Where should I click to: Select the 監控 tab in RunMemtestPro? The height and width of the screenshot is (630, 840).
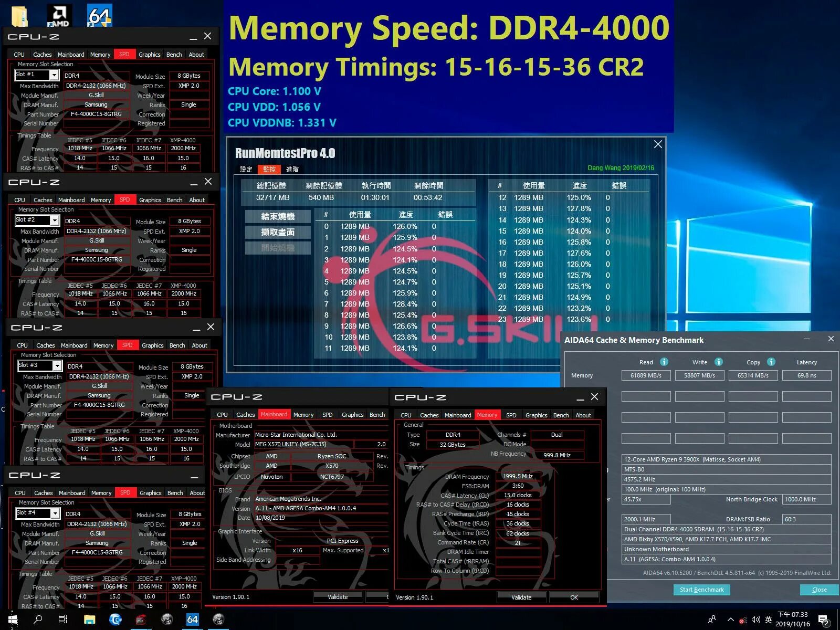point(269,169)
